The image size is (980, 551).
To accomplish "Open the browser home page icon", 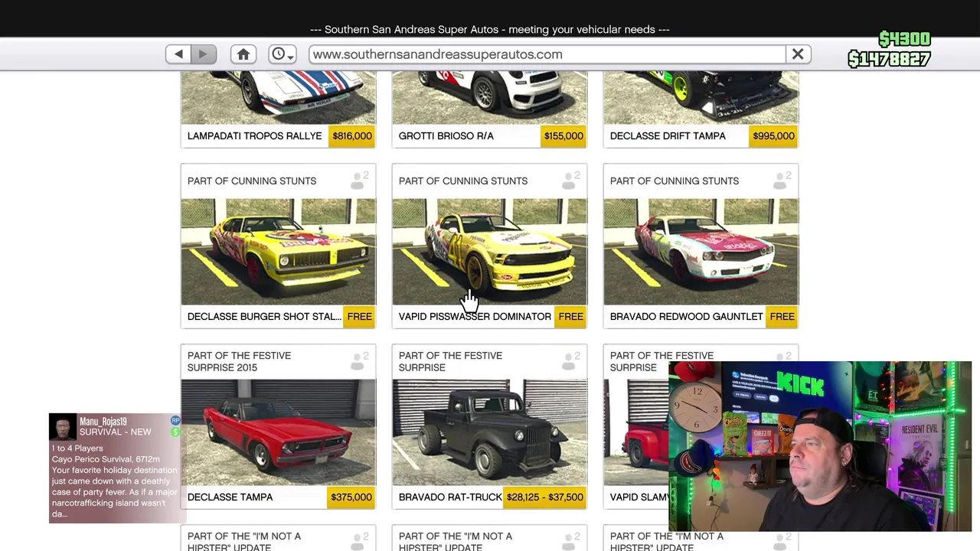I will (x=243, y=54).
